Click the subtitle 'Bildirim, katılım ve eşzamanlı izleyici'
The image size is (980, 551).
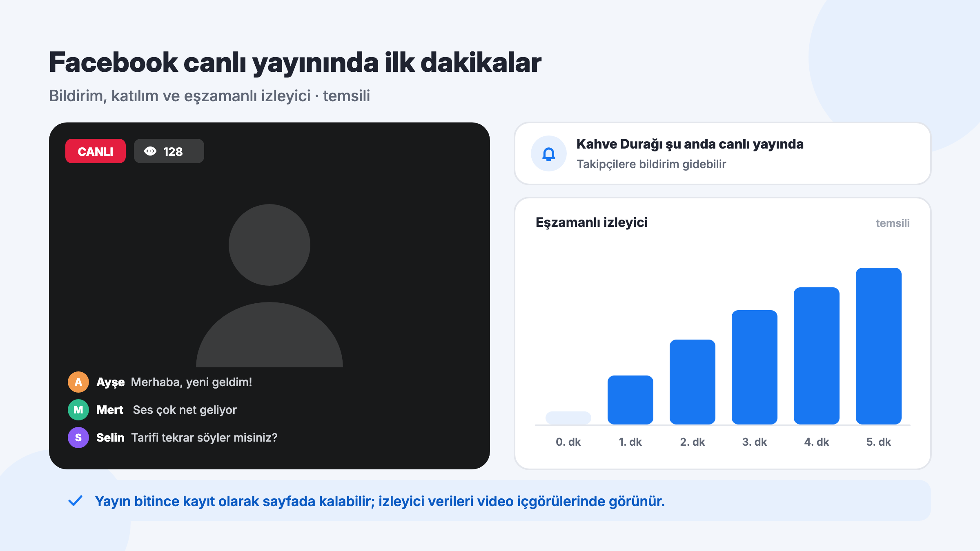pyautogui.click(x=180, y=96)
